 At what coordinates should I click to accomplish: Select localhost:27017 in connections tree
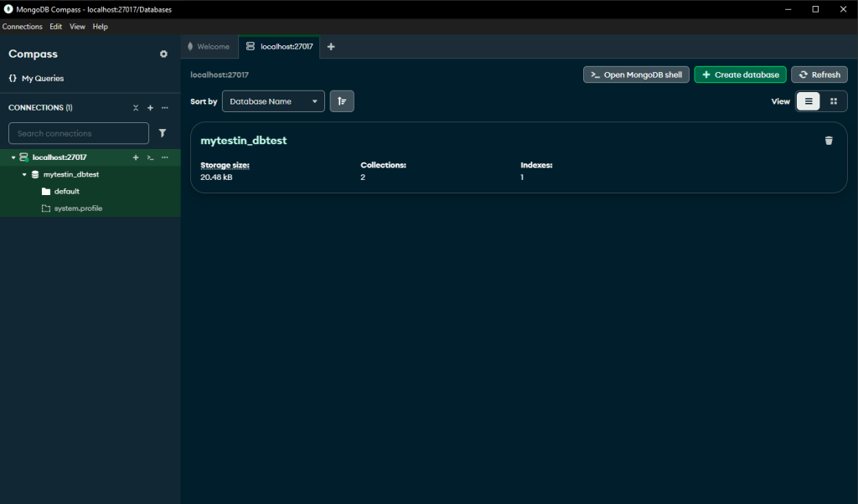point(59,157)
